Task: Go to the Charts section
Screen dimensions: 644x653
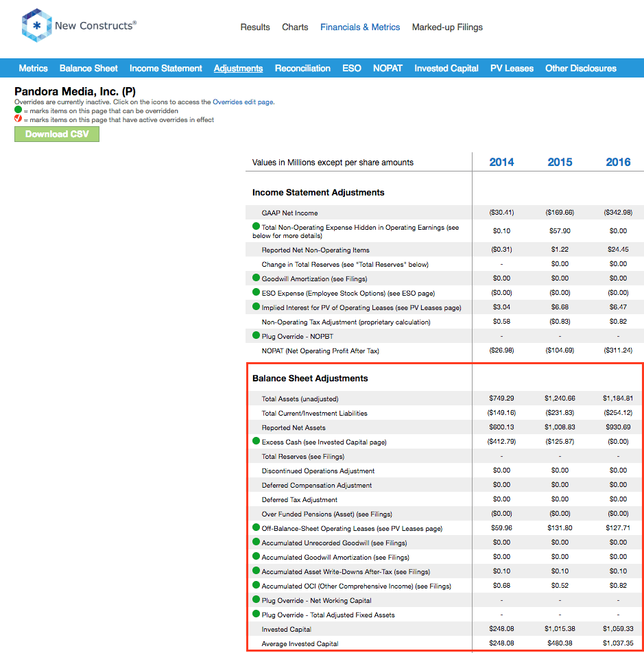Action: (x=295, y=27)
